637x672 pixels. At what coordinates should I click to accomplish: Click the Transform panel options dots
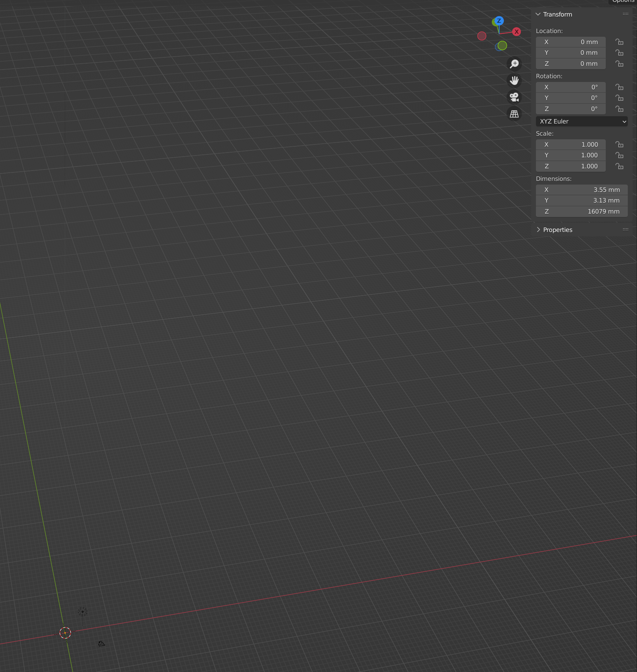(x=625, y=14)
